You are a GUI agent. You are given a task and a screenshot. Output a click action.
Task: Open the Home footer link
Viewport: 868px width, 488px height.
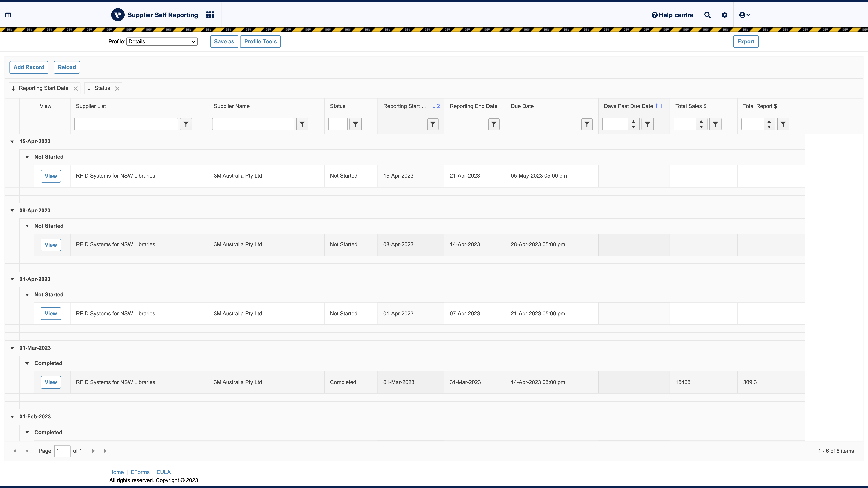tap(117, 472)
